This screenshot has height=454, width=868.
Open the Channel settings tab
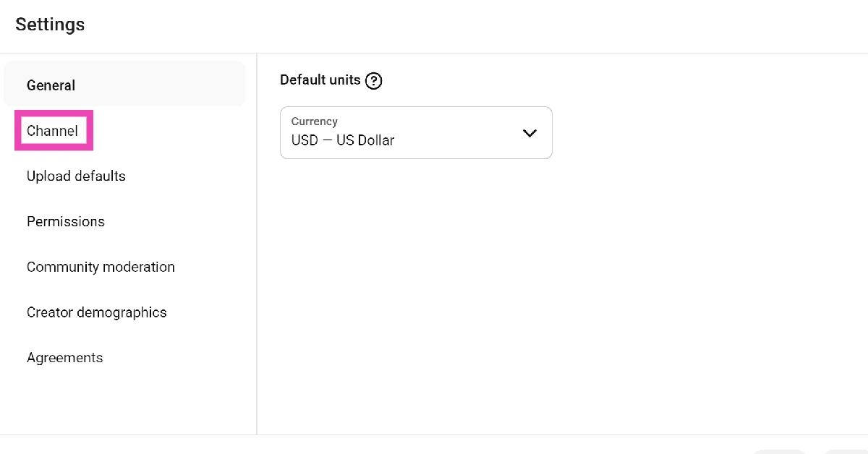52,131
